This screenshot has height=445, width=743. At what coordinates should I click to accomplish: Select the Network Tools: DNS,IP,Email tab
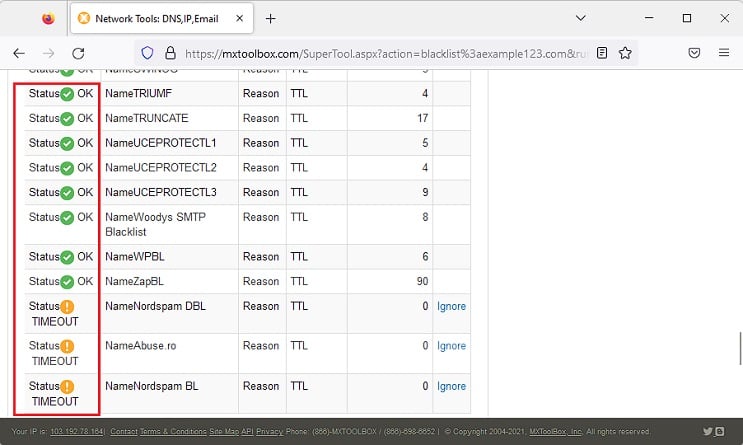click(162, 18)
